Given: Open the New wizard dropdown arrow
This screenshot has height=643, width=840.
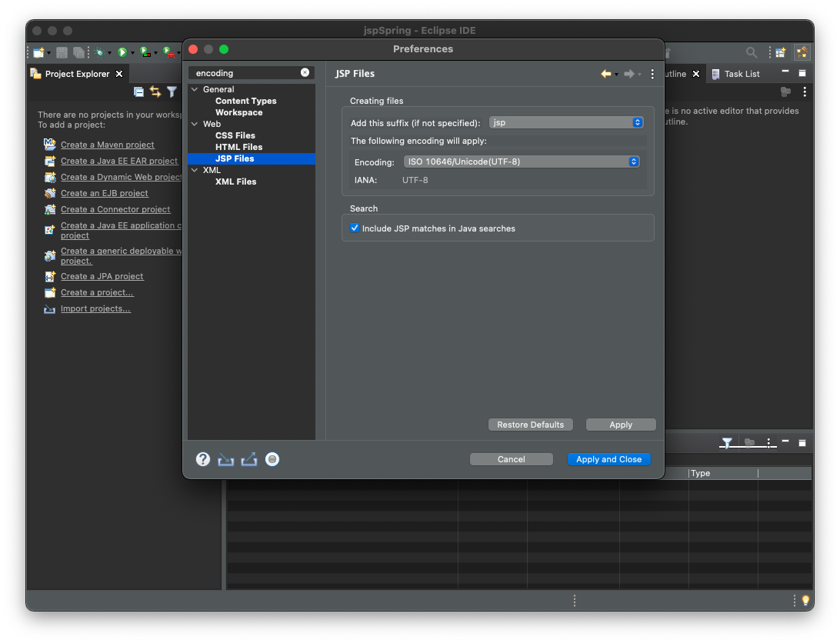Looking at the screenshot, I should (48, 53).
